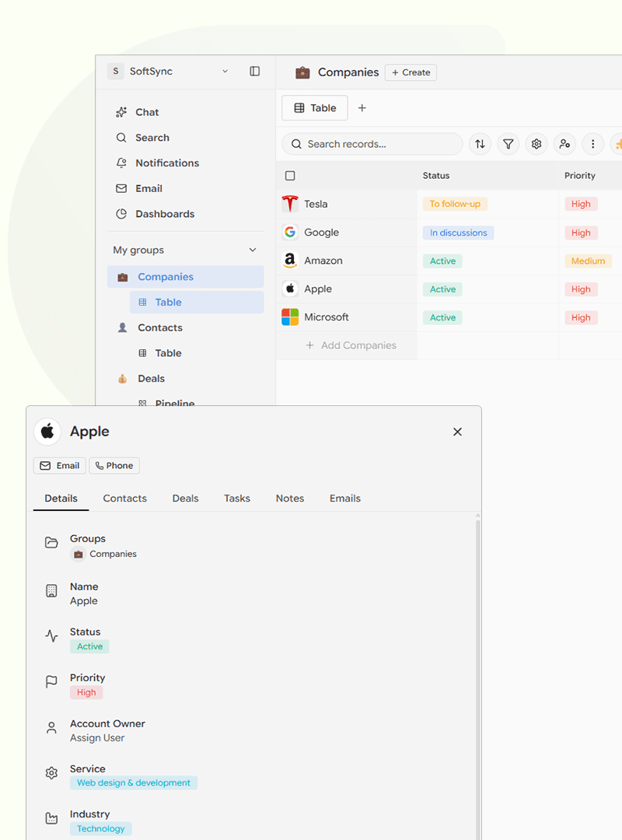Open the Priority High tag in details
This screenshot has height=840, width=622.
(86, 692)
